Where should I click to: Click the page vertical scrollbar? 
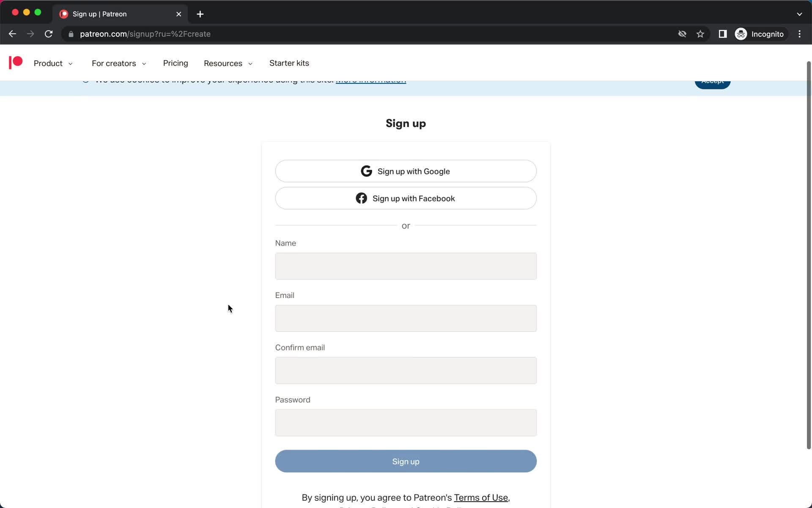click(x=809, y=255)
